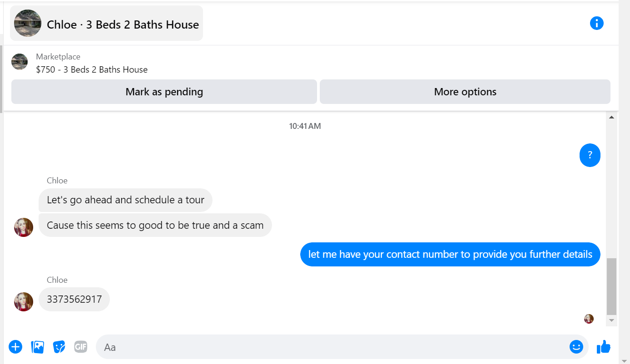This screenshot has height=364, width=630.
Task: Open the $750 - 3 Beds 2 Baths listing
Action: [92, 69]
